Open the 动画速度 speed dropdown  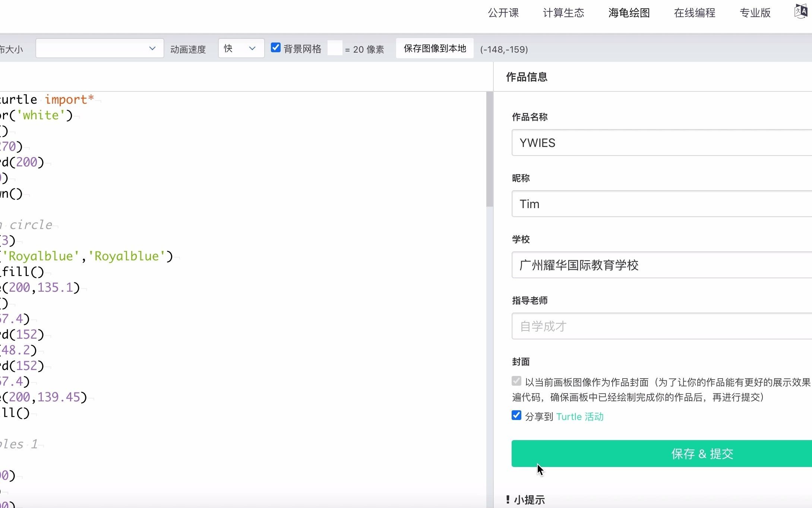click(x=241, y=48)
